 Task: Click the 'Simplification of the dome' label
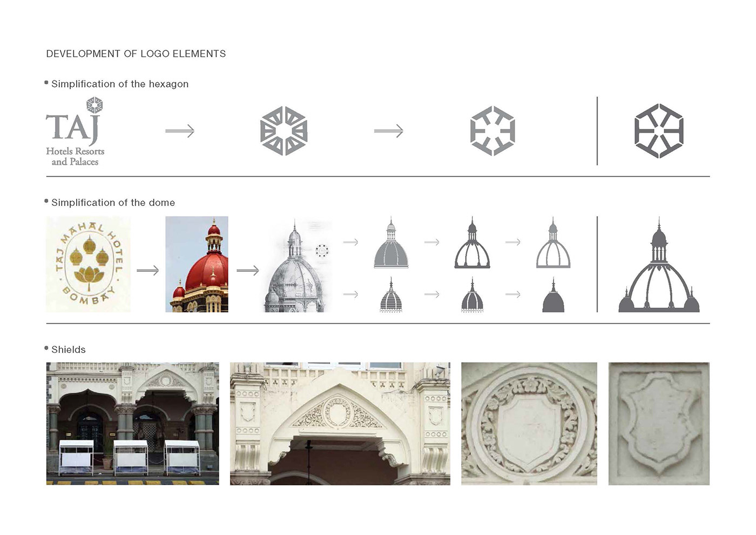point(113,203)
